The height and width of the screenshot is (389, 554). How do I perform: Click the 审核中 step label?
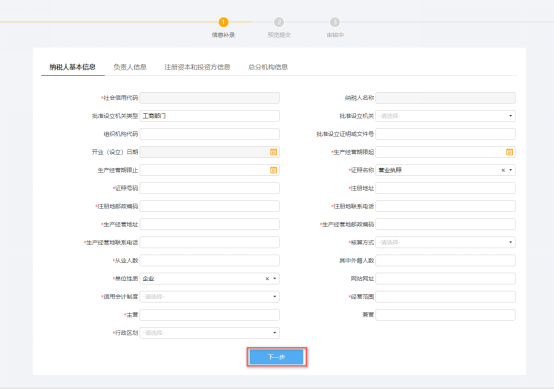(335, 35)
